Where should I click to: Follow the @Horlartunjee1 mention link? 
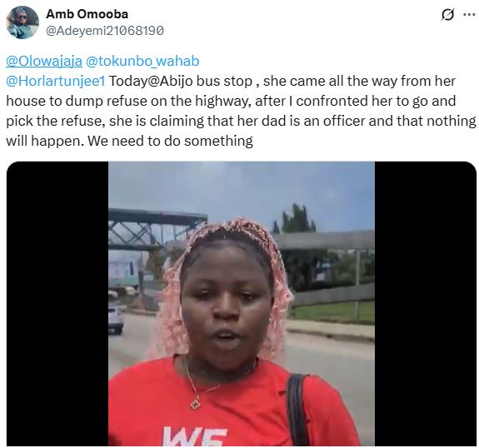point(56,82)
